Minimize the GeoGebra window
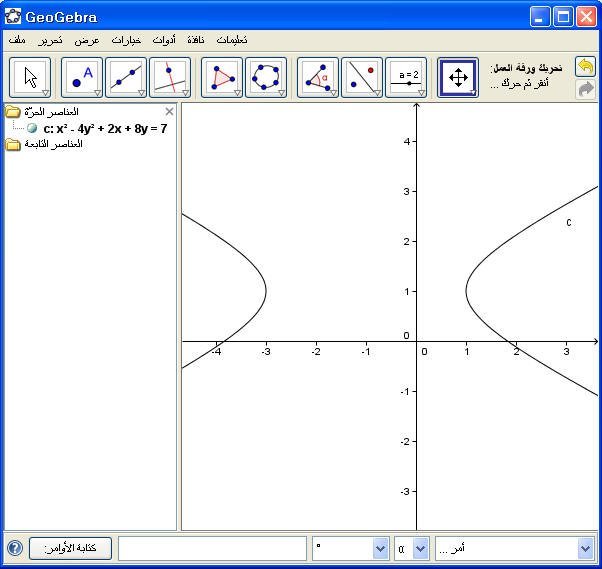 (540, 17)
